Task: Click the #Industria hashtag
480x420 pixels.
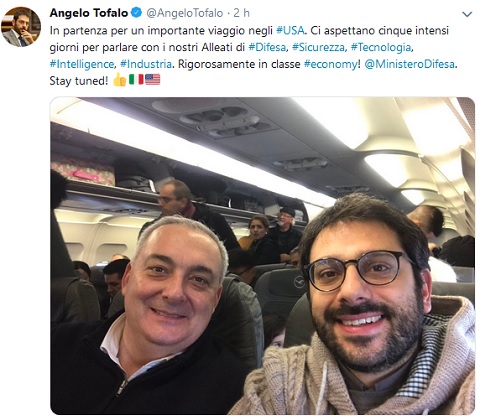Action: (x=146, y=64)
